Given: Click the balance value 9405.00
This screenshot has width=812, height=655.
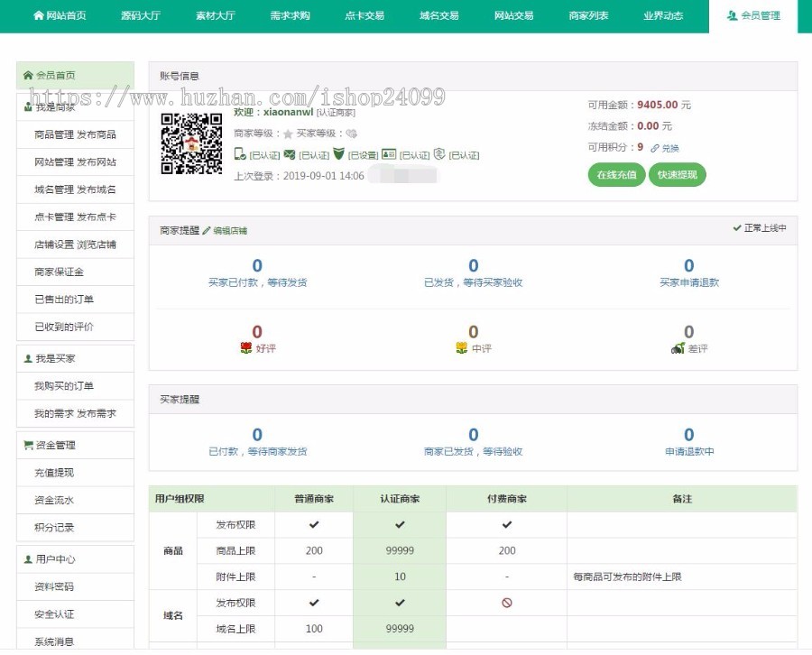Looking at the screenshot, I should [657, 105].
